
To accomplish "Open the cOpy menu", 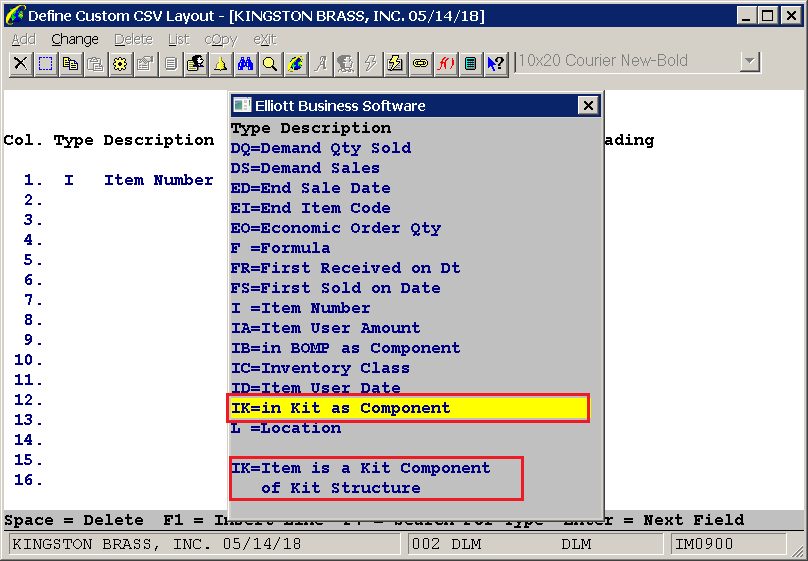I will point(221,39).
